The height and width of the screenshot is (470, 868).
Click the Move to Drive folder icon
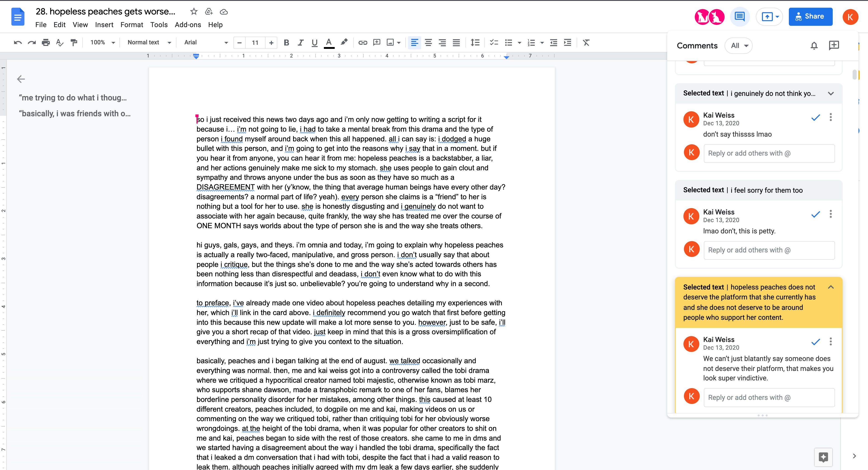pyautogui.click(x=209, y=12)
